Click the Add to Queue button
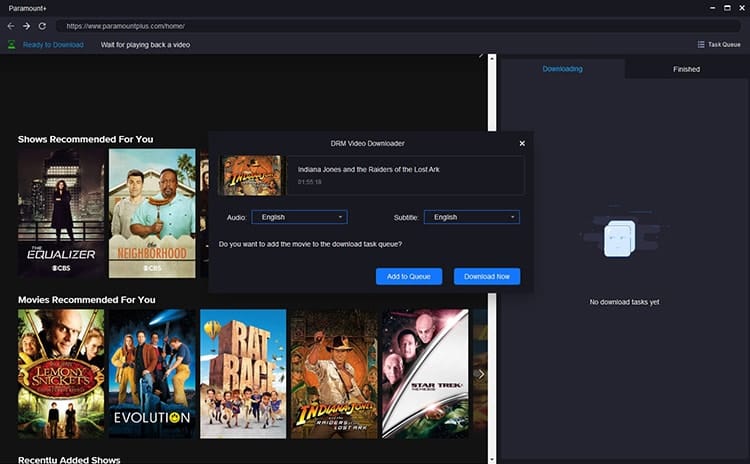This screenshot has width=750, height=464. (x=409, y=276)
